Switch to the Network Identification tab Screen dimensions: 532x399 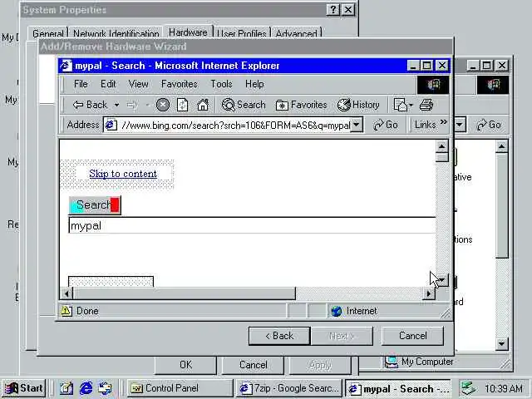click(116, 33)
